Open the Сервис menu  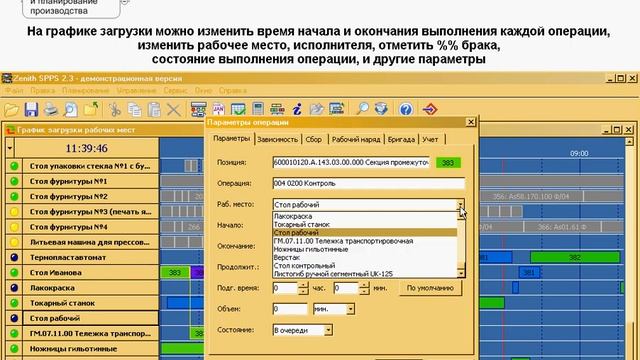175,91
